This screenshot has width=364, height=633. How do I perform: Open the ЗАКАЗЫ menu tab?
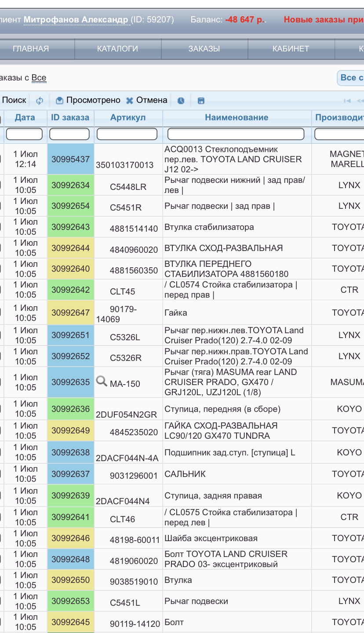pyautogui.click(x=205, y=49)
